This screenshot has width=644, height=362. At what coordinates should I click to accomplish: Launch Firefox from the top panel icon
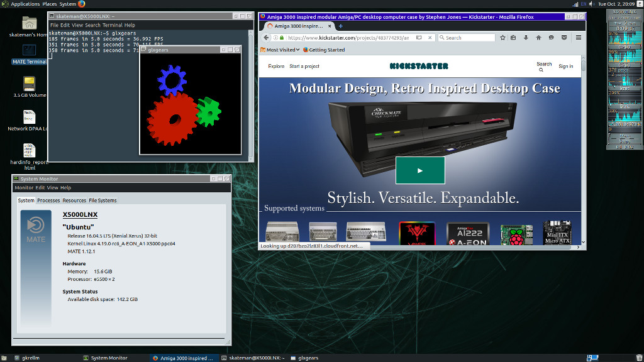(x=81, y=4)
